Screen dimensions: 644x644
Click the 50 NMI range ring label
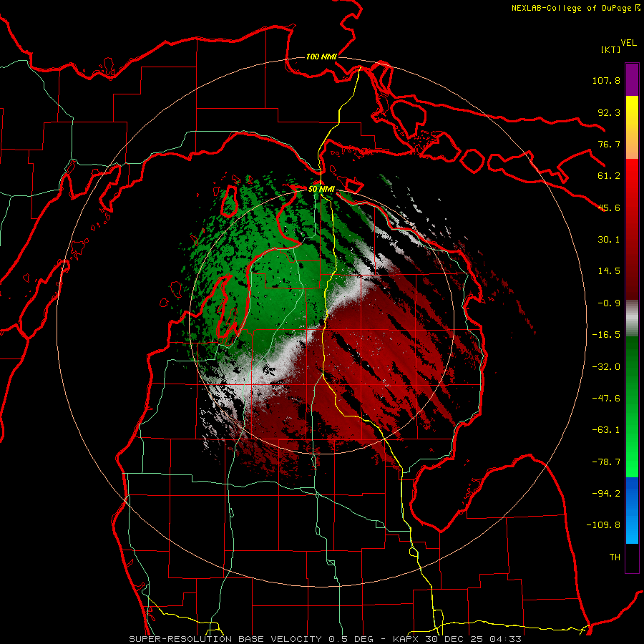[321, 190]
